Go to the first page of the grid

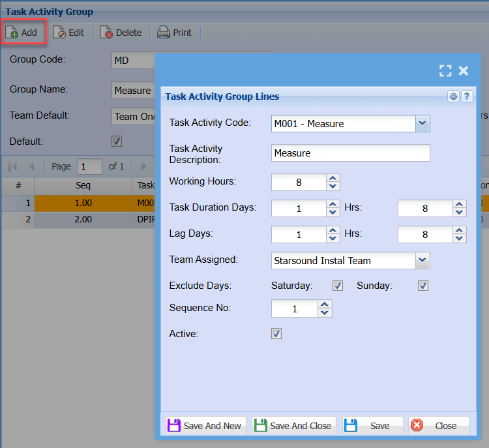(12, 166)
